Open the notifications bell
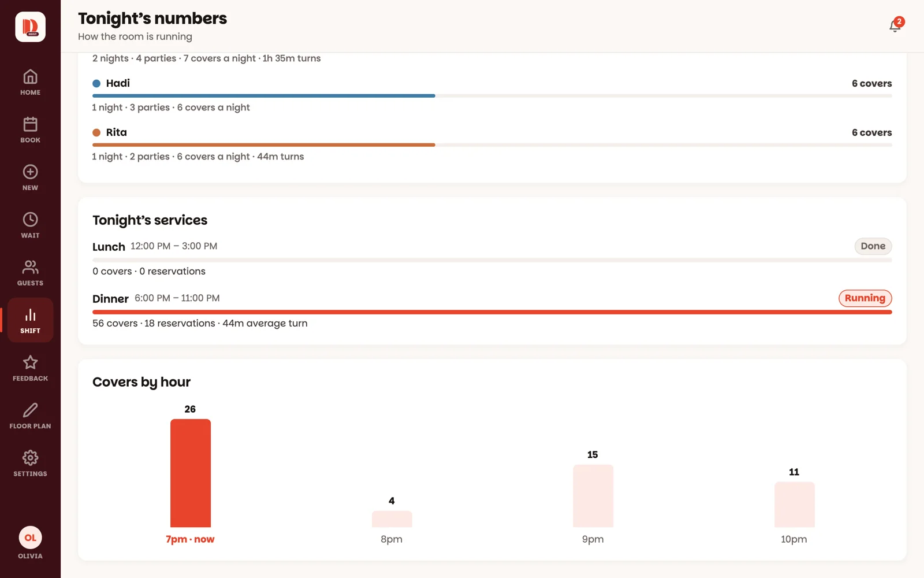Screen dimensions: 924x578 click(x=895, y=26)
